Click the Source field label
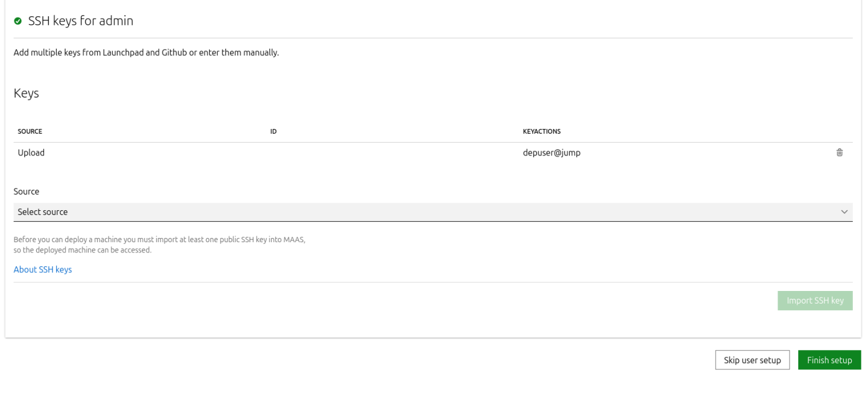This screenshot has height=400, width=868. pos(26,191)
